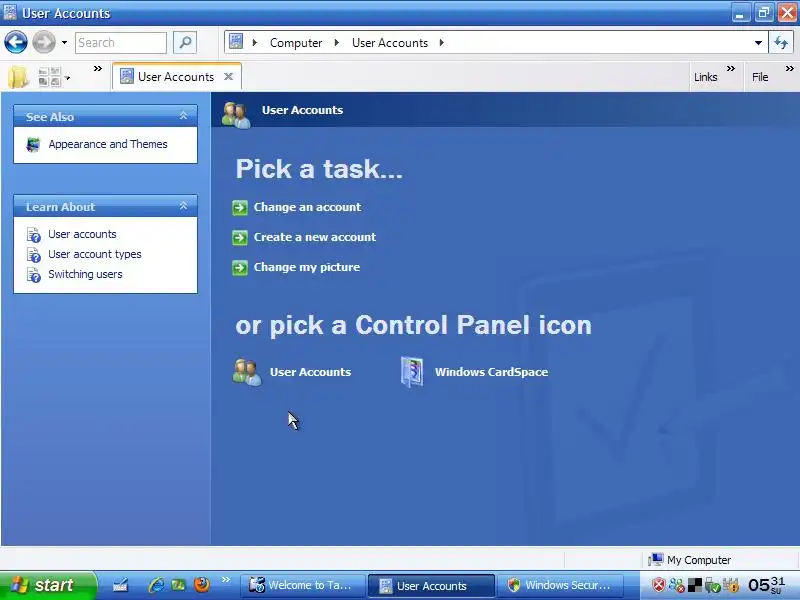
Task: Click the black square tray icon
Action: (x=694, y=585)
